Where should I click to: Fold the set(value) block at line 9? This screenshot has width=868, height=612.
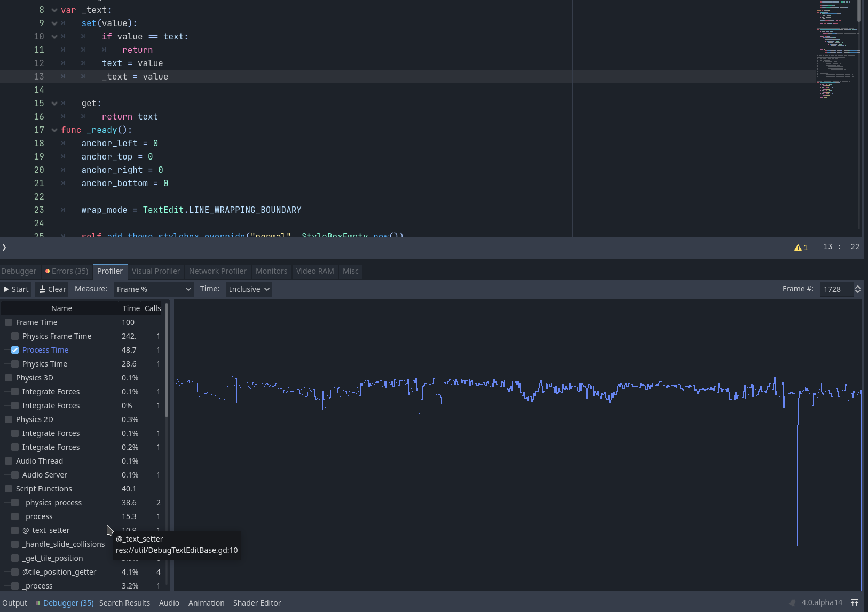tap(54, 23)
